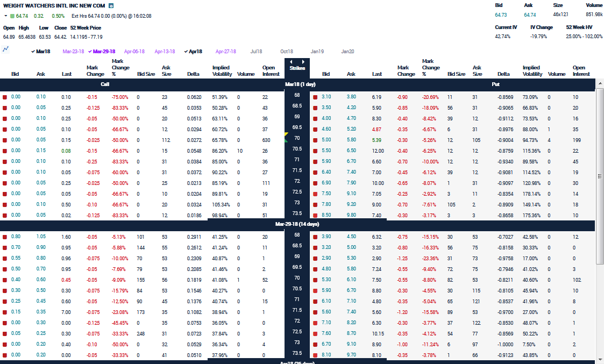Click red square on Mar-29-18 call 73.5 row

(5, 355)
